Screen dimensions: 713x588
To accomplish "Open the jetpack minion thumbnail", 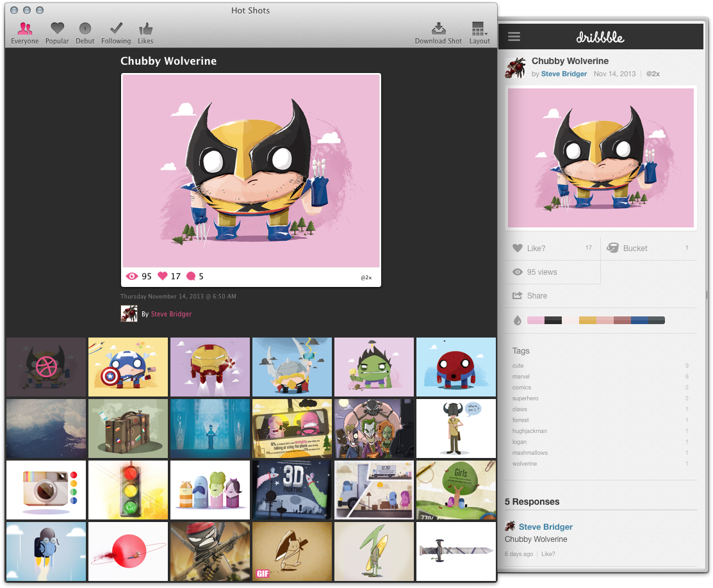I will (x=46, y=551).
